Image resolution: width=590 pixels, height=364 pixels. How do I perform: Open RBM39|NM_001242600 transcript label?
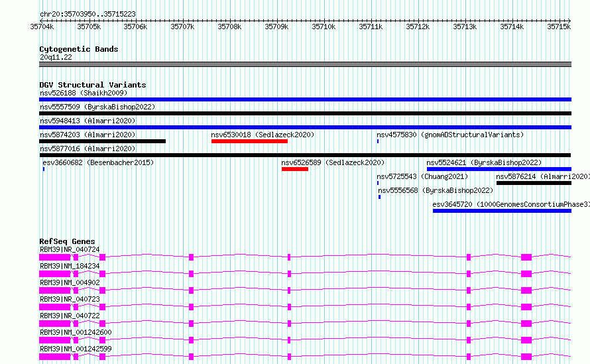pos(76,332)
